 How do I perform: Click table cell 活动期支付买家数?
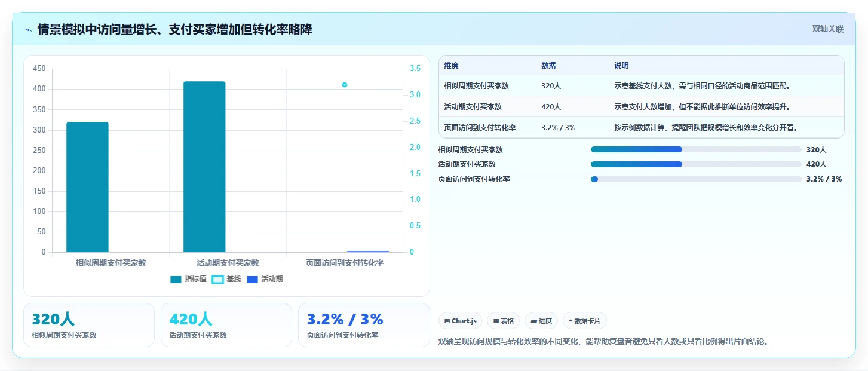point(473,107)
